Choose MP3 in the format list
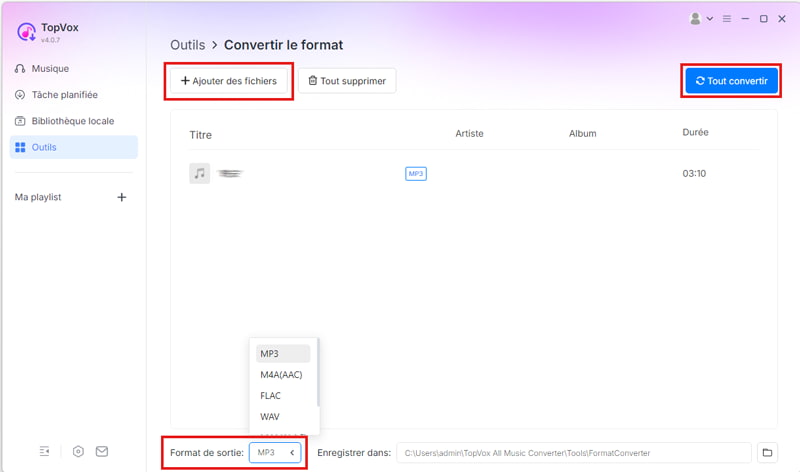 (x=283, y=354)
